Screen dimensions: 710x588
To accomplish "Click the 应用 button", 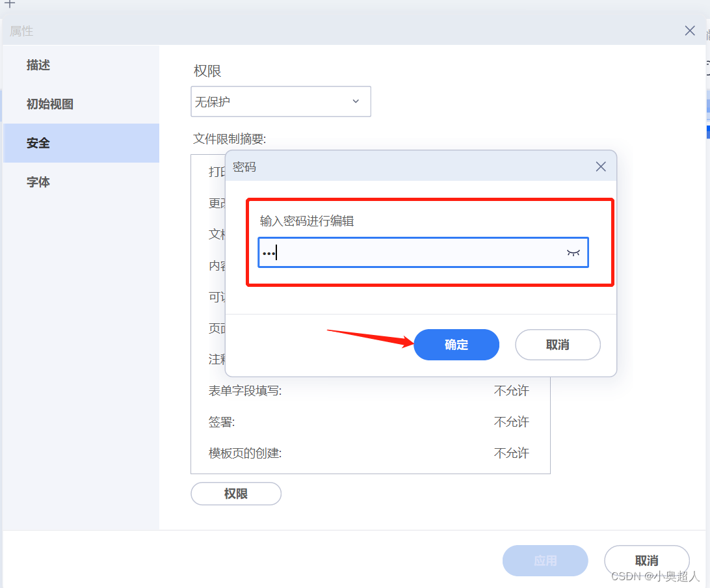I will [x=545, y=561].
